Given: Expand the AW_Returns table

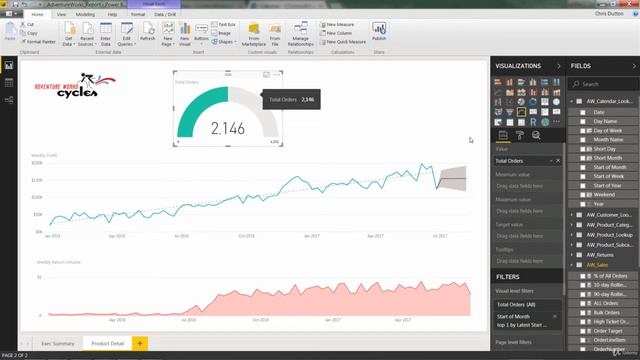Looking at the screenshot, I should click(572, 255).
